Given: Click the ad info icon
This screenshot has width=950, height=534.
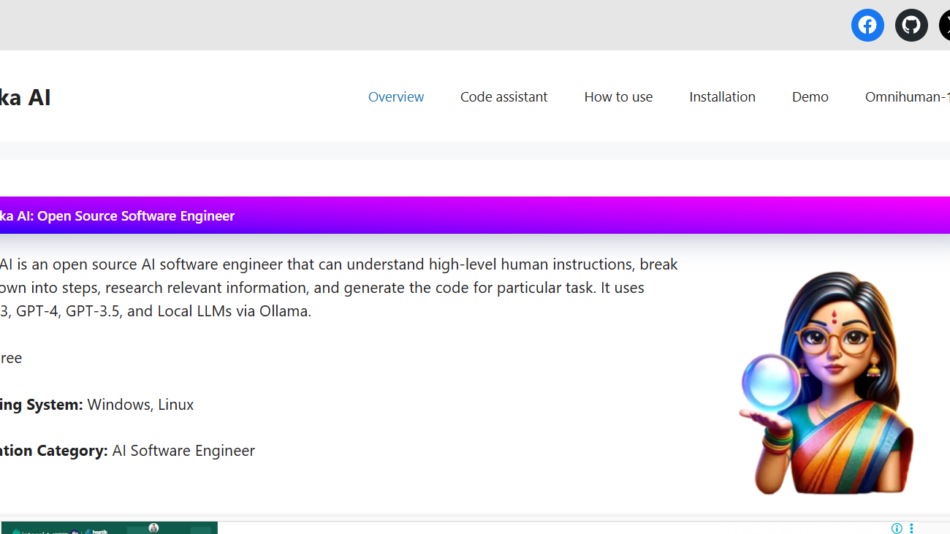Looking at the screenshot, I should [x=897, y=528].
